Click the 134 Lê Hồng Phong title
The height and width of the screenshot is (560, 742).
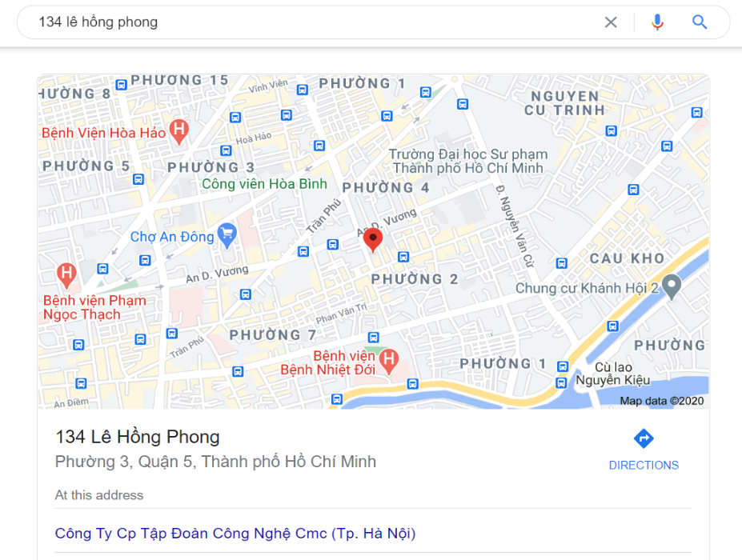pyautogui.click(x=137, y=437)
